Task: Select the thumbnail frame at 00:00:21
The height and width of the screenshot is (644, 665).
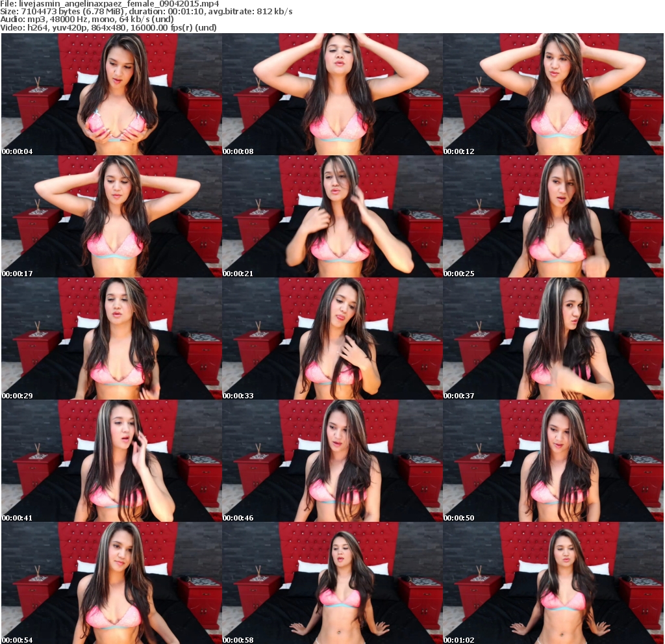Action: pos(332,216)
